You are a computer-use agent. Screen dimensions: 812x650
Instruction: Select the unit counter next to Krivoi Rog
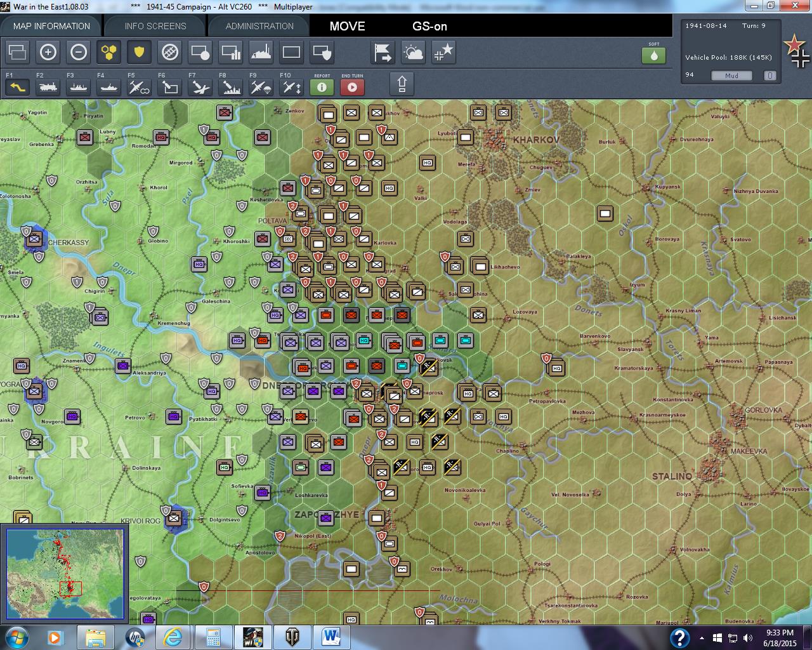click(174, 519)
